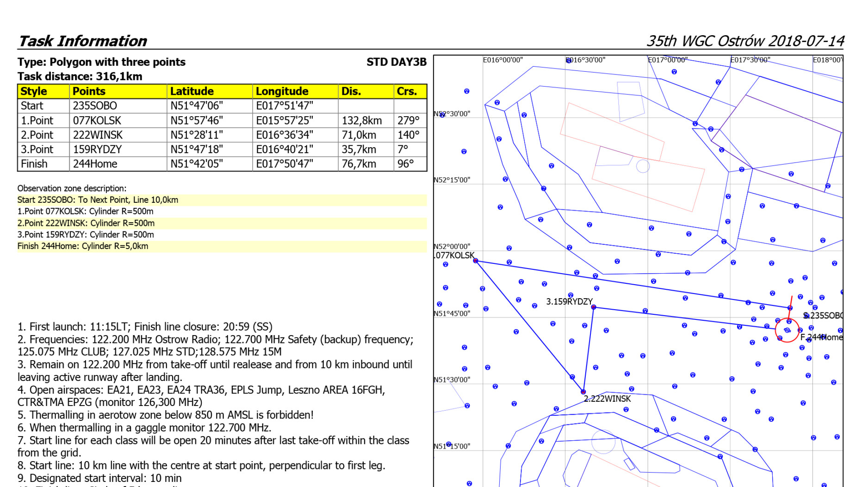Click the N52°00'00" latitude grid label on the map
Viewport: 868px width, 487px height.
[x=452, y=246]
